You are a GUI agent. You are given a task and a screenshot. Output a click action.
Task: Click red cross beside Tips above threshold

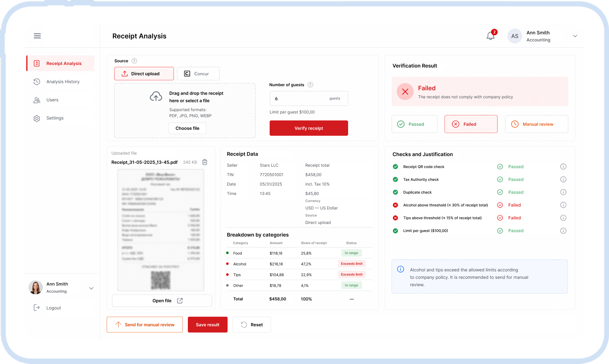click(396, 218)
